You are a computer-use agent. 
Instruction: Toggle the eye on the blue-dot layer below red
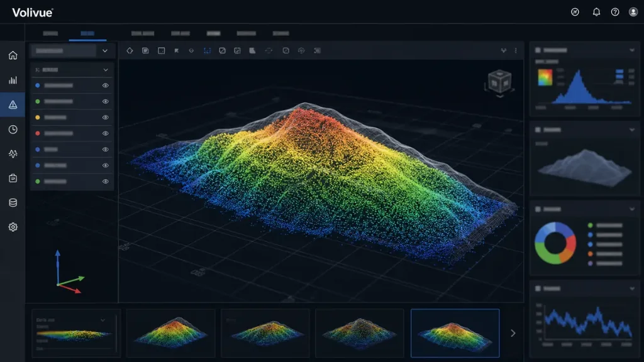point(106,150)
